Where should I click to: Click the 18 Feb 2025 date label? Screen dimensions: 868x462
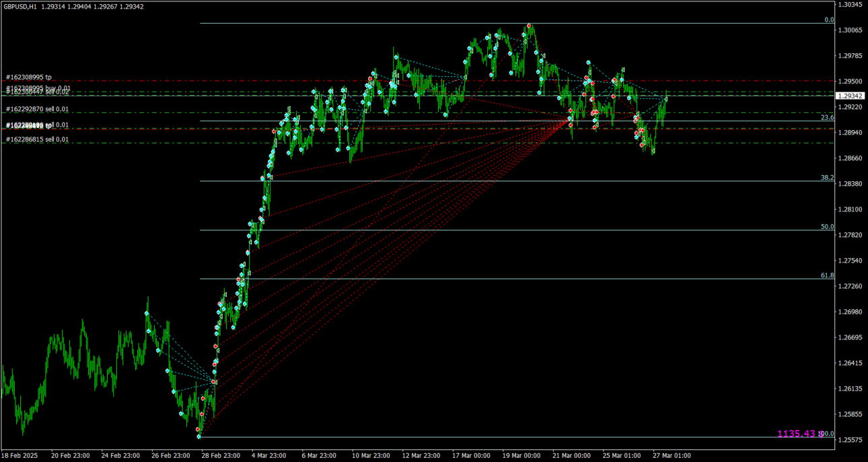point(20,456)
